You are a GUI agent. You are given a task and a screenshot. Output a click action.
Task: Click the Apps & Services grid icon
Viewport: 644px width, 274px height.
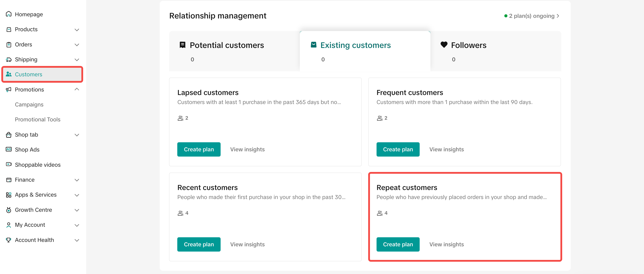[9, 195]
